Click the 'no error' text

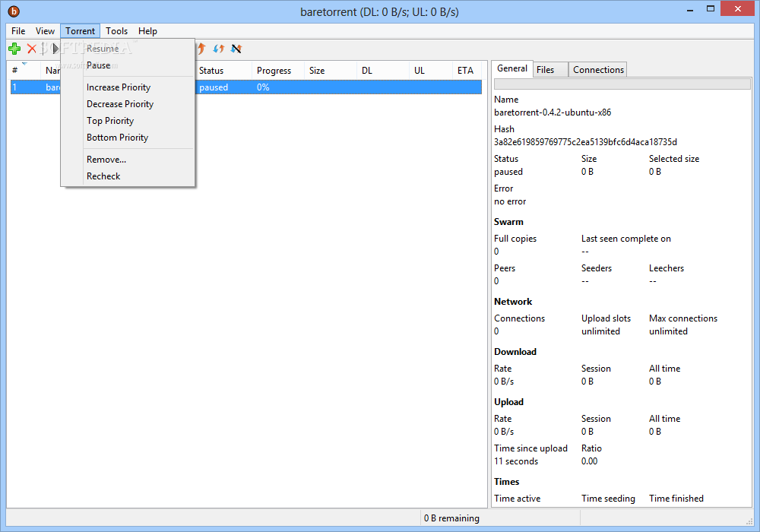pos(510,201)
